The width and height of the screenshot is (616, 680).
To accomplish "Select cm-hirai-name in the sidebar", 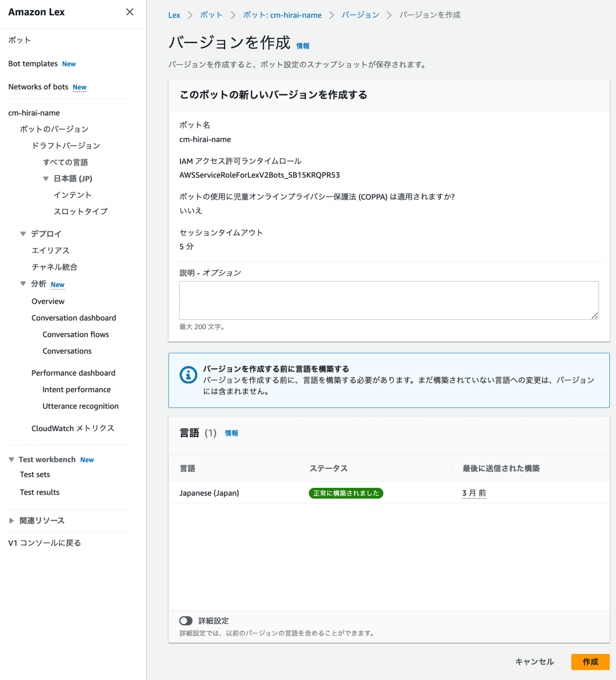I will coord(34,113).
